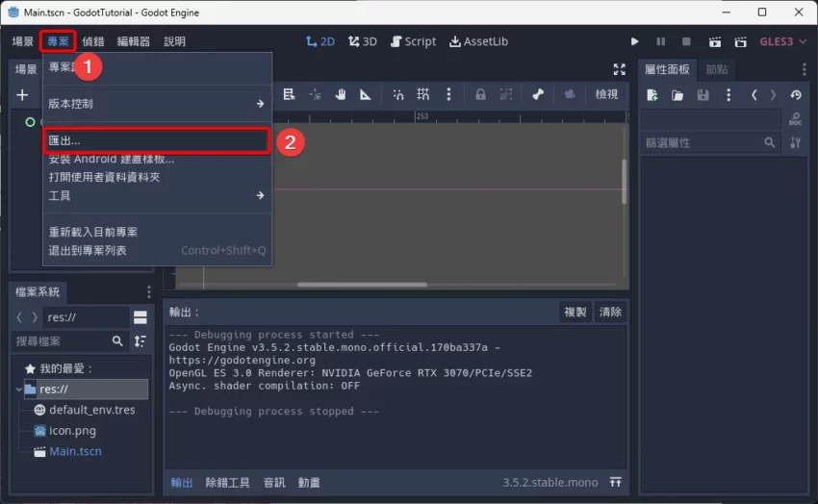818x504 pixels.
Task: Switch to the 2D workspace
Action: pos(320,41)
